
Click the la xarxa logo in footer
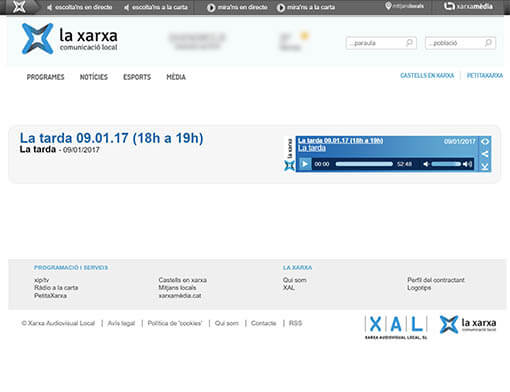click(x=468, y=324)
